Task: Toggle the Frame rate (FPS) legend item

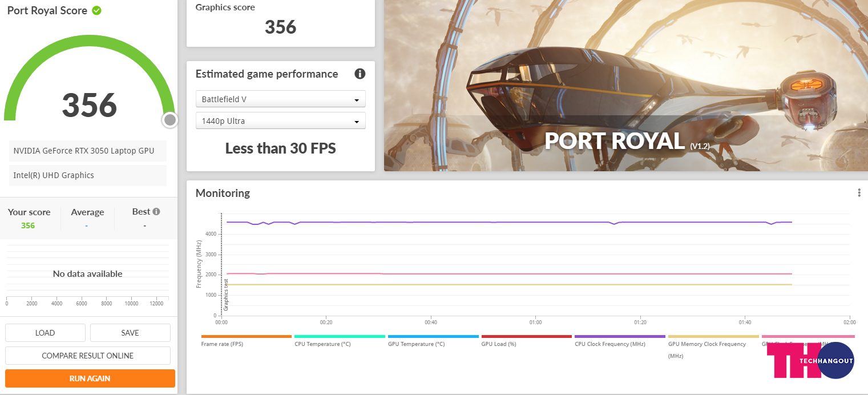Action: click(247, 340)
